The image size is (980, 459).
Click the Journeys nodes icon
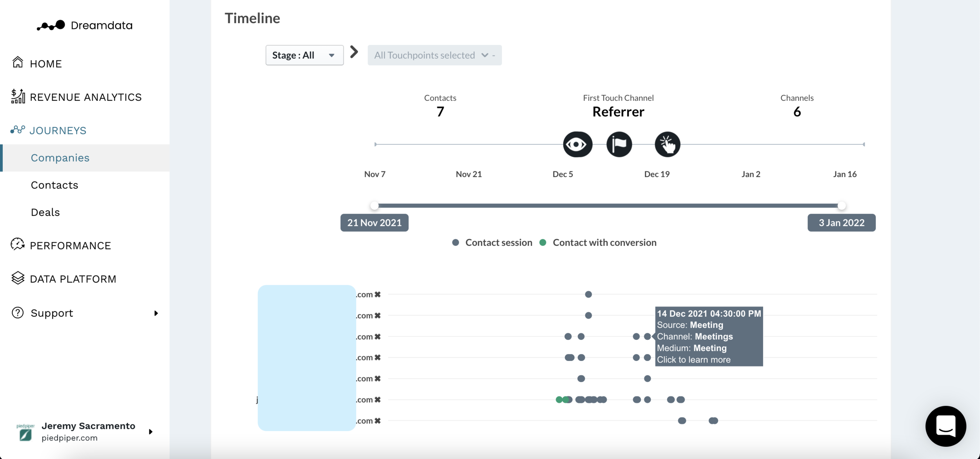coord(18,130)
